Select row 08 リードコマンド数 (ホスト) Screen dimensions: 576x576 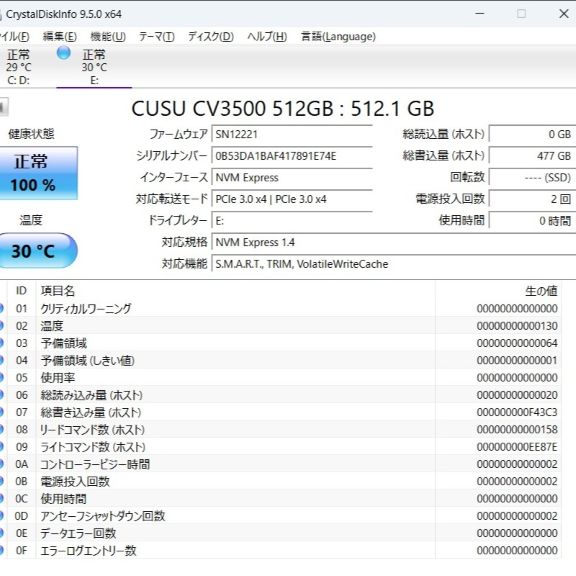pos(281,429)
